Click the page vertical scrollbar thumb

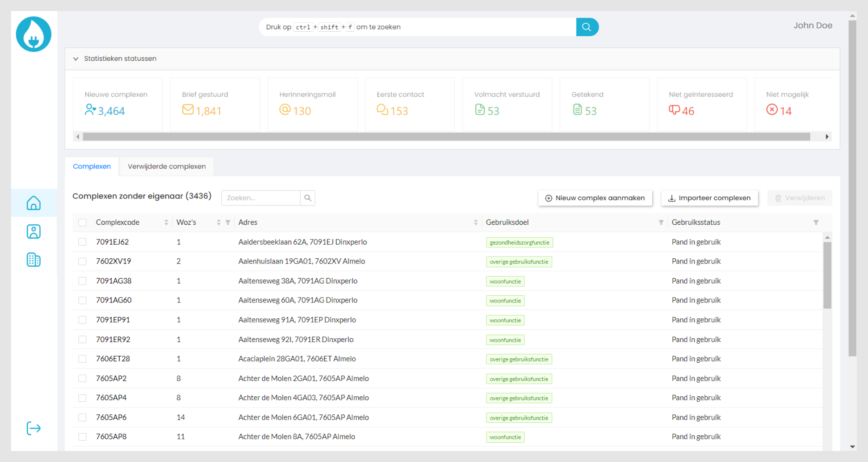coord(853,188)
